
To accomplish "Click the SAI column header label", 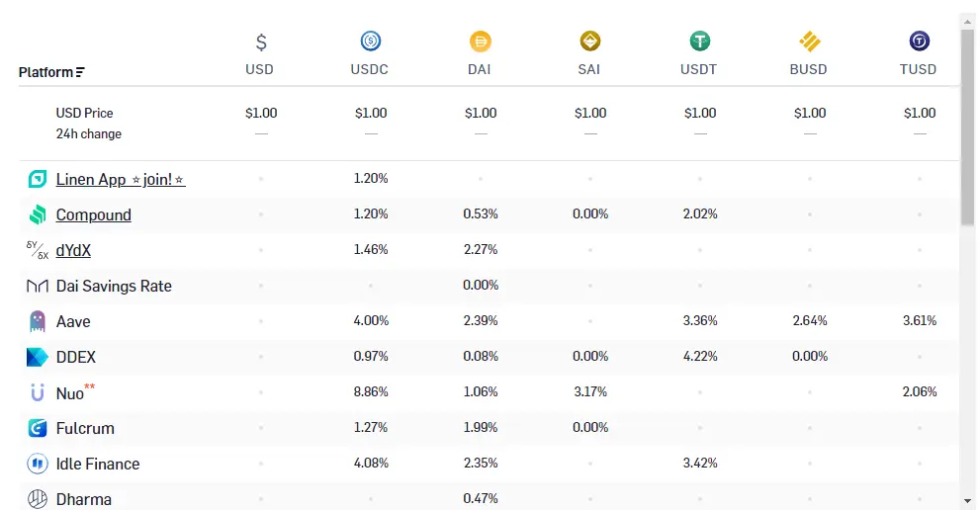I will click(588, 69).
